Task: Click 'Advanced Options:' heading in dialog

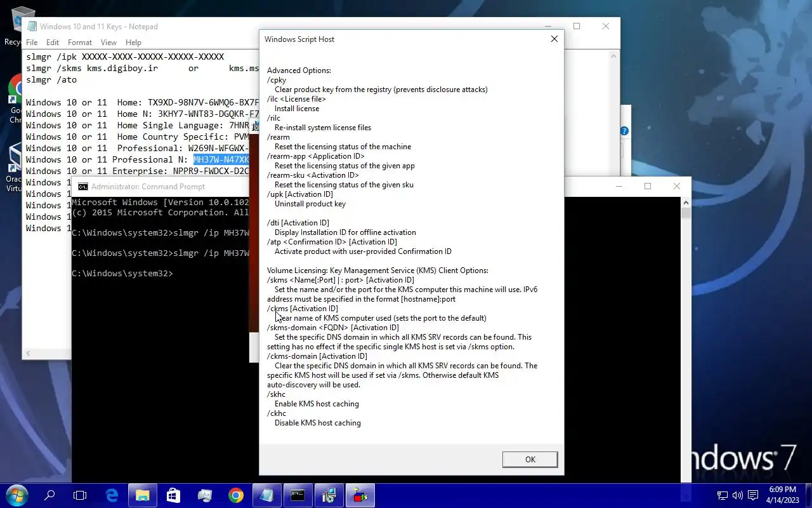Action: pyautogui.click(x=299, y=70)
